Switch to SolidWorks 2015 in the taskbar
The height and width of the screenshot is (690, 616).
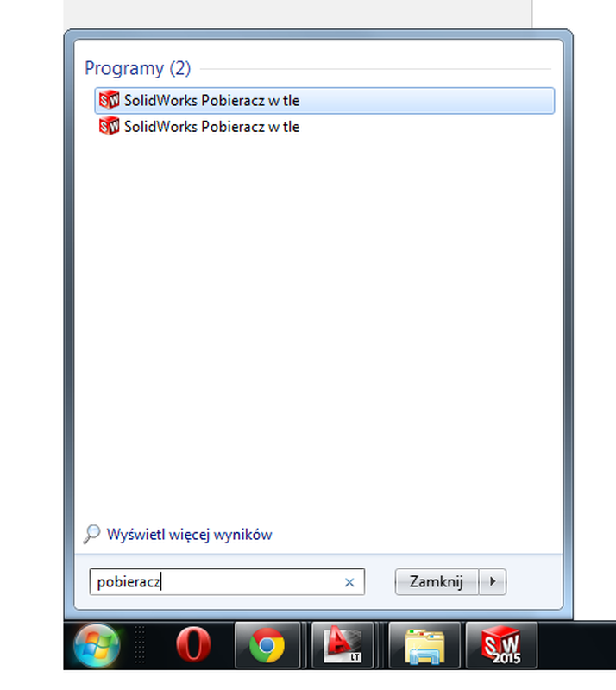(501, 645)
